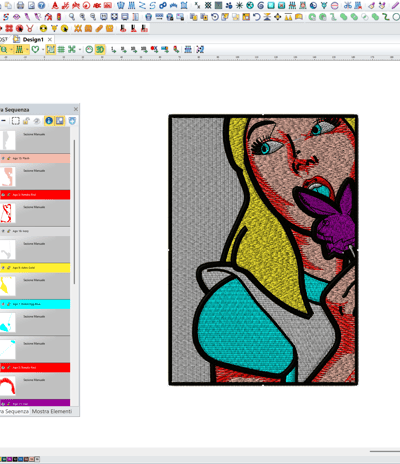Open dropdown arrow next to green connector icon

point(80,49)
